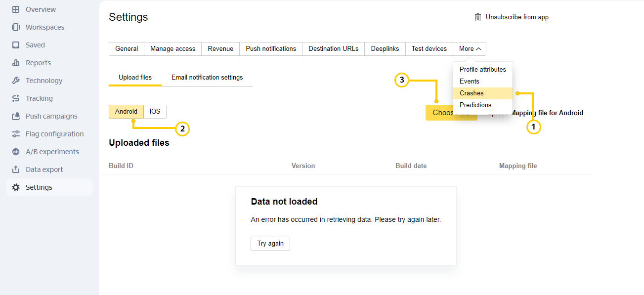This screenshot has width=644, height=295.
Task: Click the Technology wrench icon
Action: coord(16,81)
